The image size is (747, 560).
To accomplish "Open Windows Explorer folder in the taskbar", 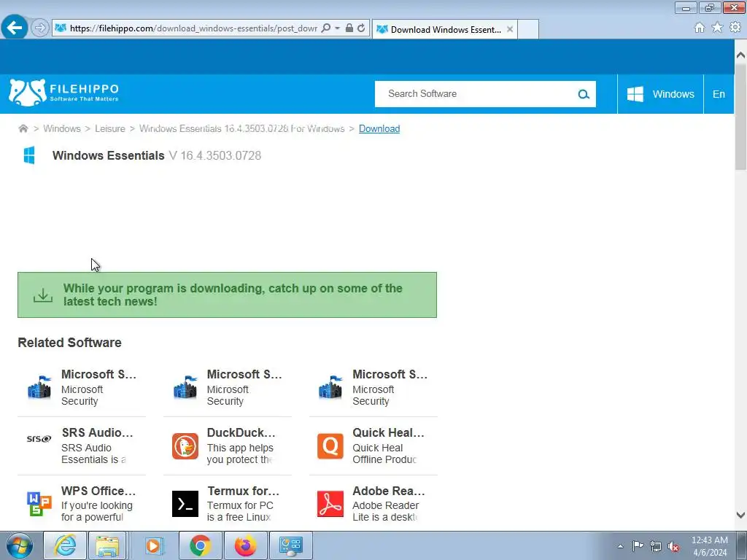I will tap(108, 545).
